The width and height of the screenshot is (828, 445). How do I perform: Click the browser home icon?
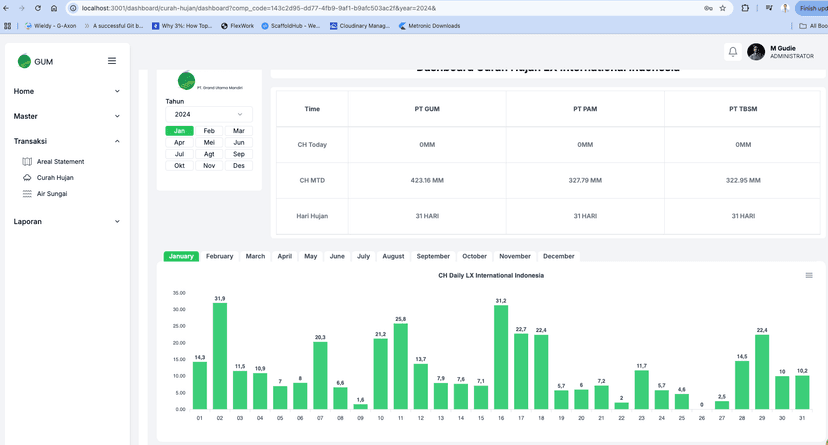tap(54, 8)
